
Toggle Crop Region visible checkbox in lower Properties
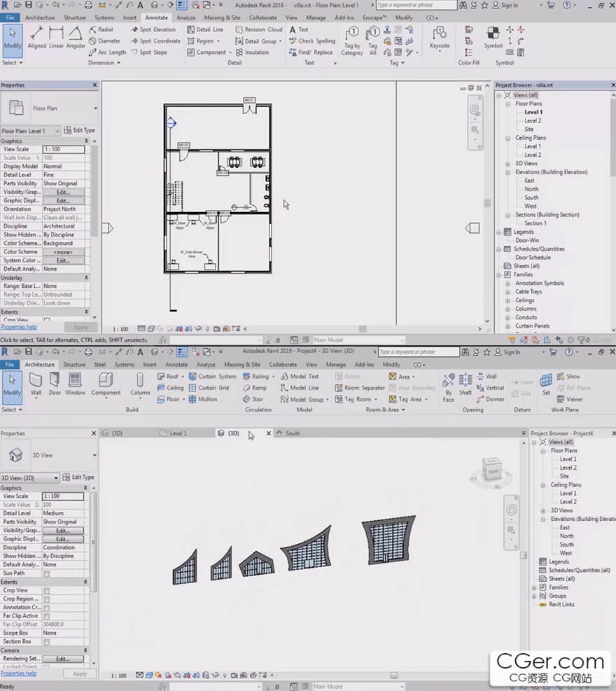pos(47,599)
